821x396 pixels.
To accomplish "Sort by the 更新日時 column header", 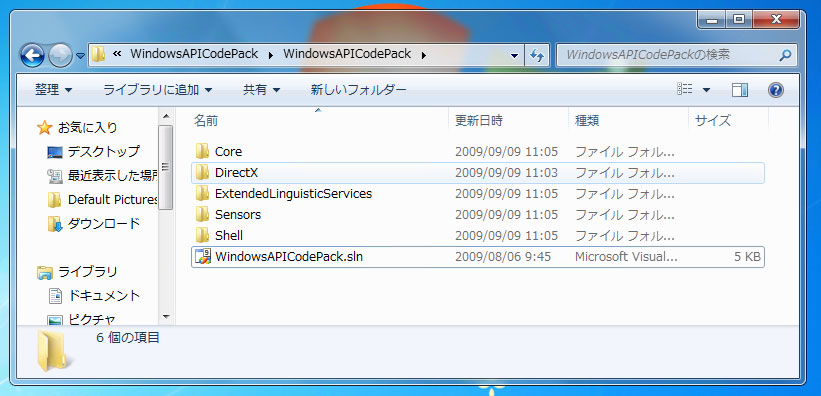I will (479, 121).
